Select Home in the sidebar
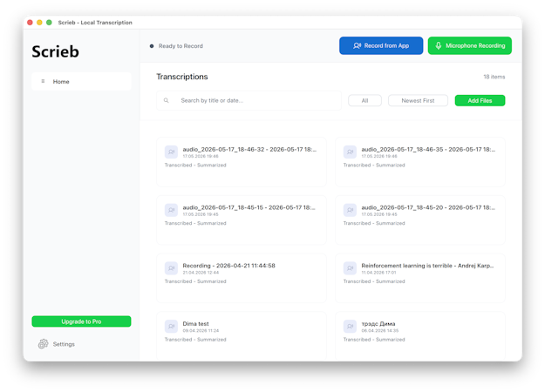545x392 pixels. (81, 82)
